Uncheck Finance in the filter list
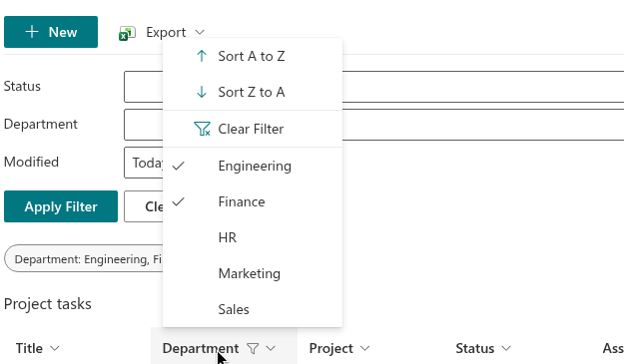The height and width of the screenshot is (364, 624). point(253,201)
